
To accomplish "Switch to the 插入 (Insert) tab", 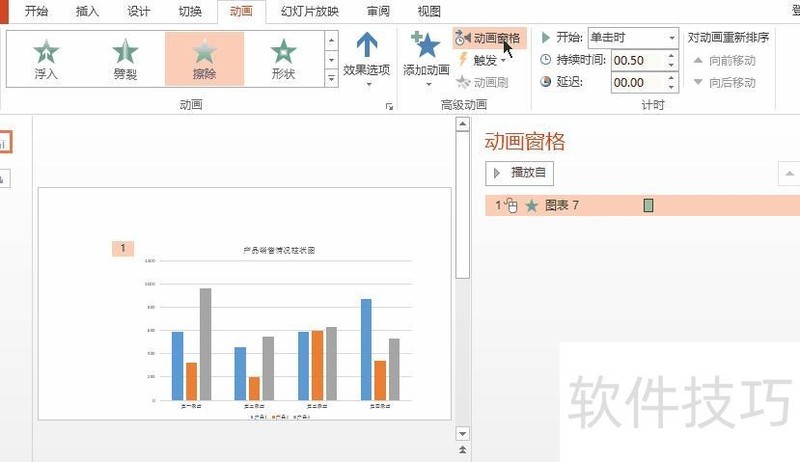I will click(x=87, y=11).
